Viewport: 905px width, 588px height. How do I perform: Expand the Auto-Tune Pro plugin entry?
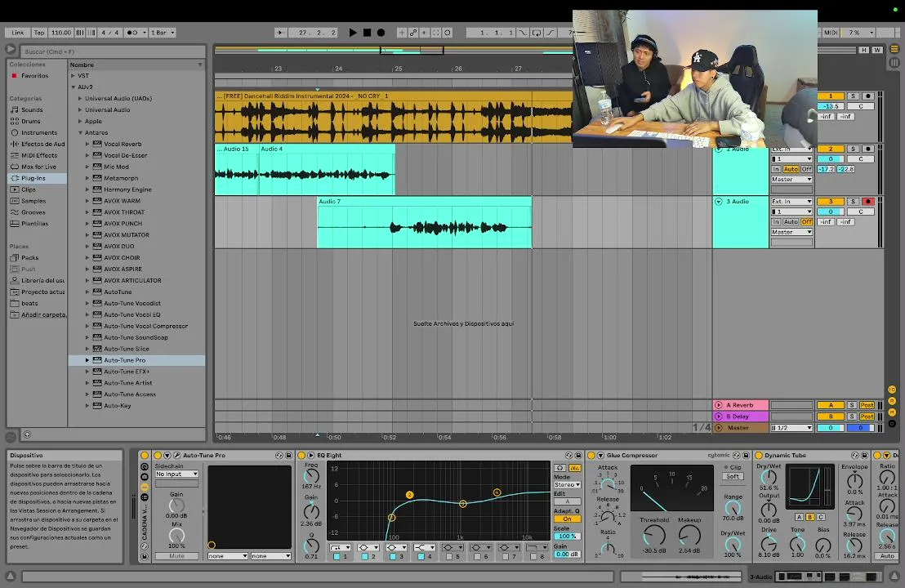click(87, 360)
